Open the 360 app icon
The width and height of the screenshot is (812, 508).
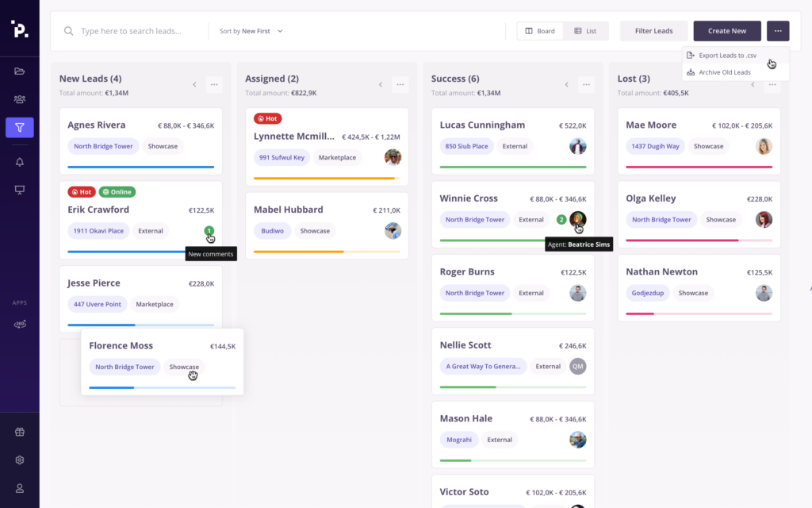point(20,324)
